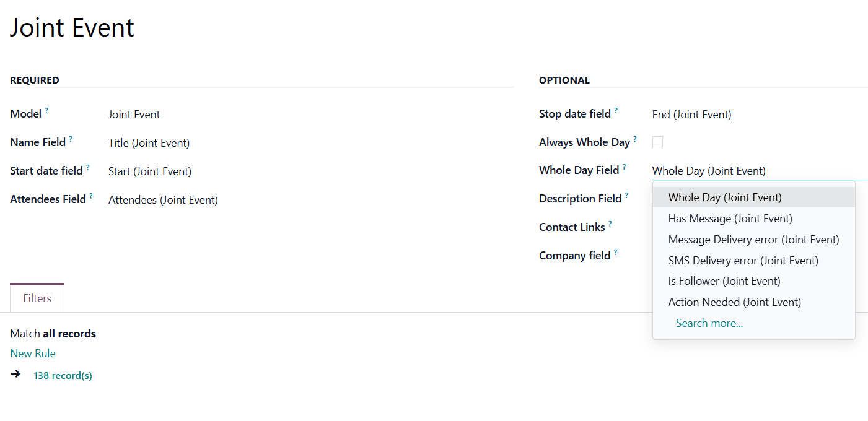Click help icon beside Stop date field
The image size is (868, 421).
[616, 111]
